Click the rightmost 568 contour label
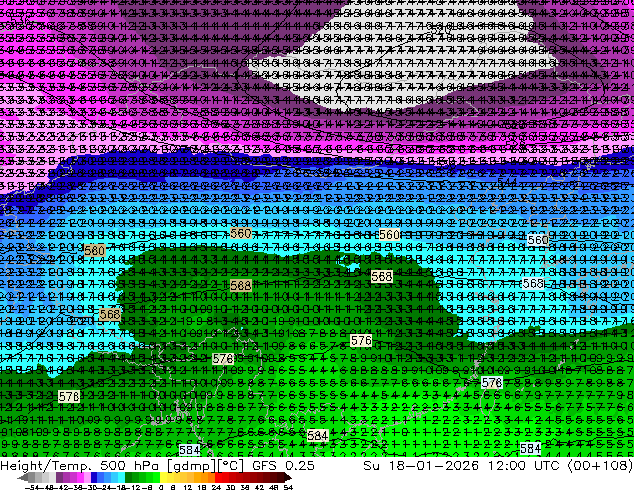Screen dimensions: 634x490 coord(533,283)
